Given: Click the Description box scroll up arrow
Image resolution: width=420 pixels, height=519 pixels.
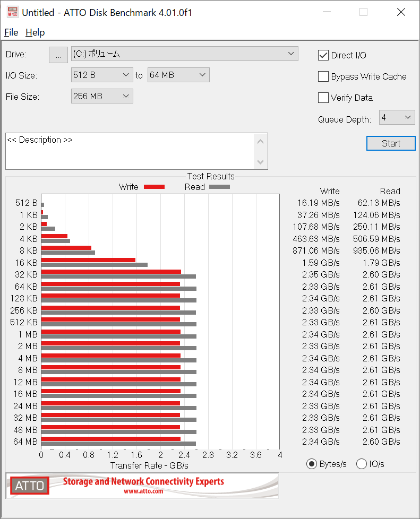Looking at the screenshot, I should pyautogui.click(x=260, y=142).
